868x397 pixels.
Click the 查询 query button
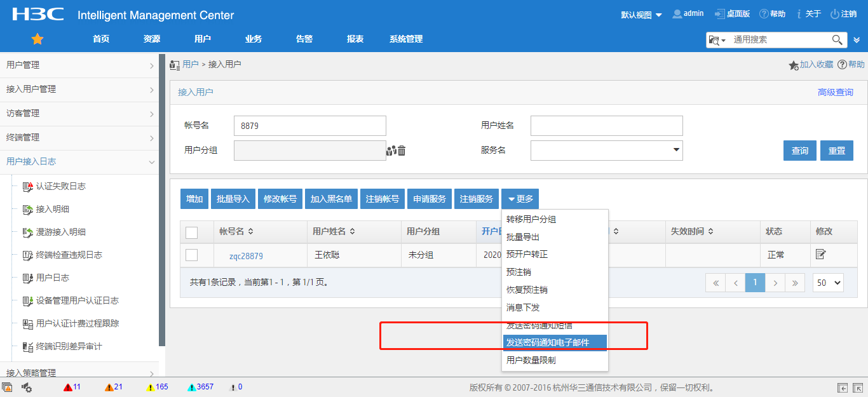pos(799,151)
